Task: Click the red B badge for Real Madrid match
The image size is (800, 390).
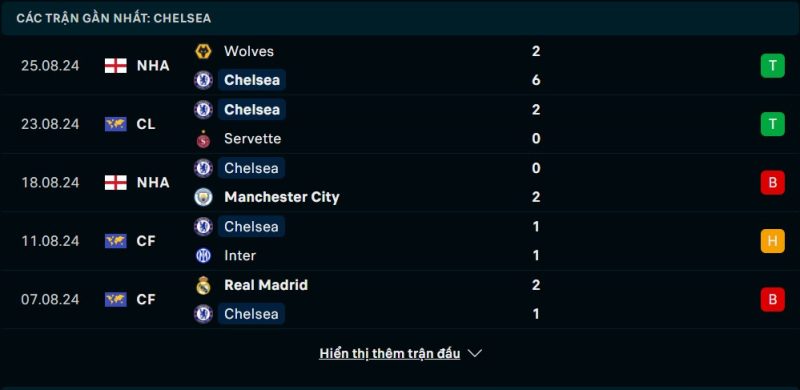Action: coord(772,299)
